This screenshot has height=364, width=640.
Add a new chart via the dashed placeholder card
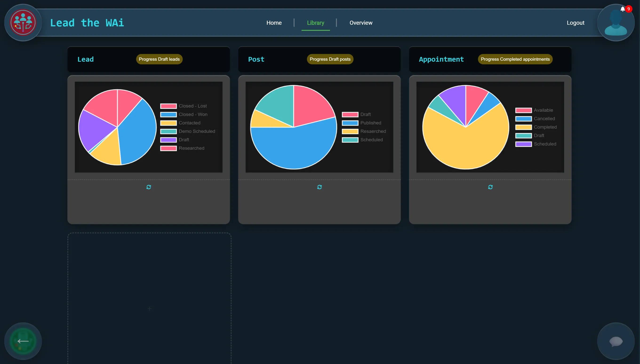click(149, 309)
